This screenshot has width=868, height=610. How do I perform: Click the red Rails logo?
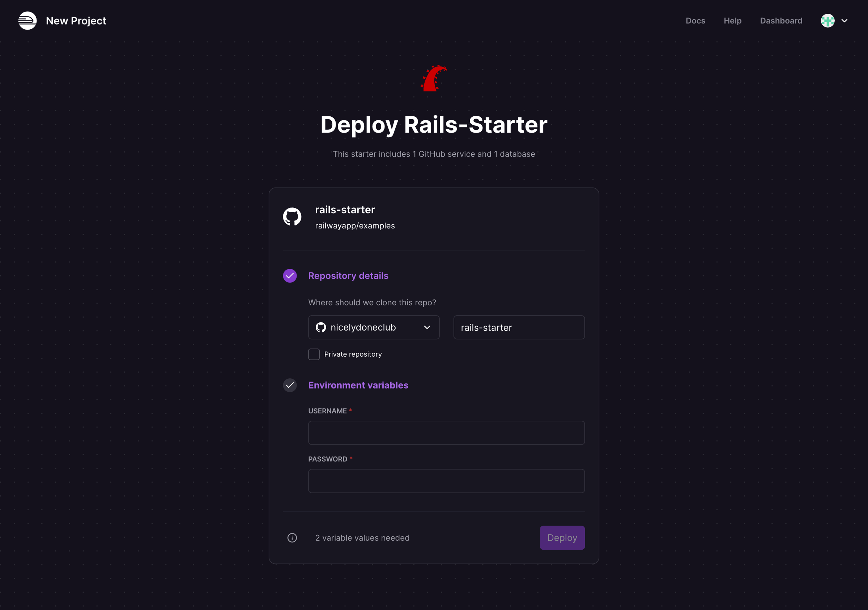point(434,78)
